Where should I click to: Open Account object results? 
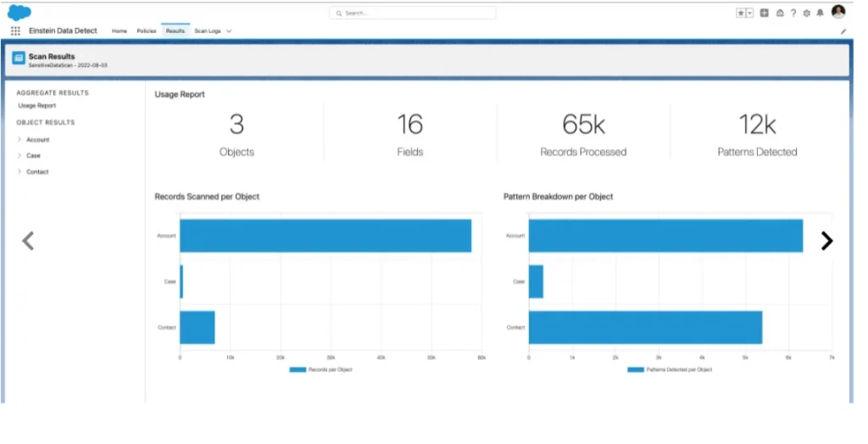pyautogui.click(x=37, y=140)
